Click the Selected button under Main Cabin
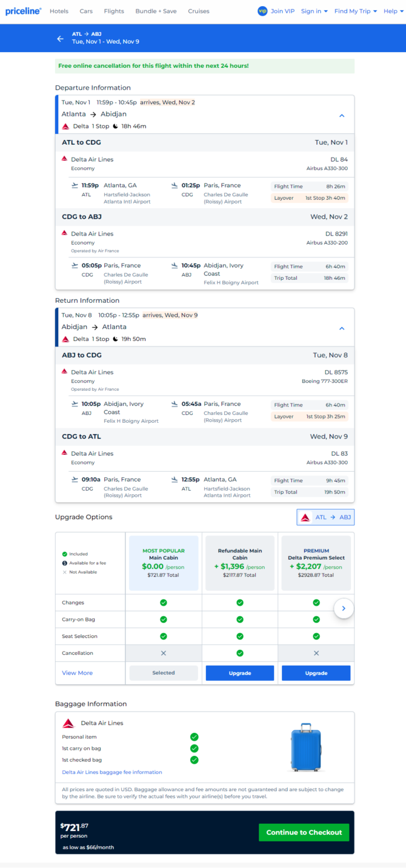Screen dimensions: 406x868 click(164, 673)
